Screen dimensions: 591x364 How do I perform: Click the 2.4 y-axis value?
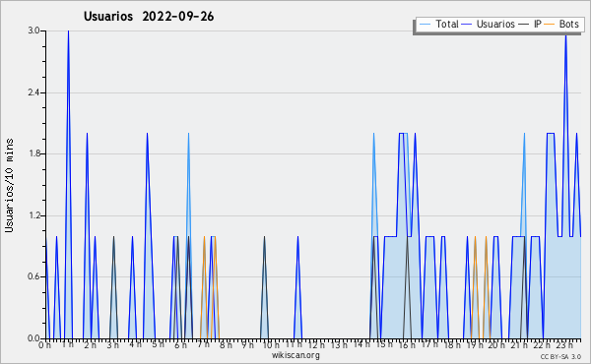33,92
